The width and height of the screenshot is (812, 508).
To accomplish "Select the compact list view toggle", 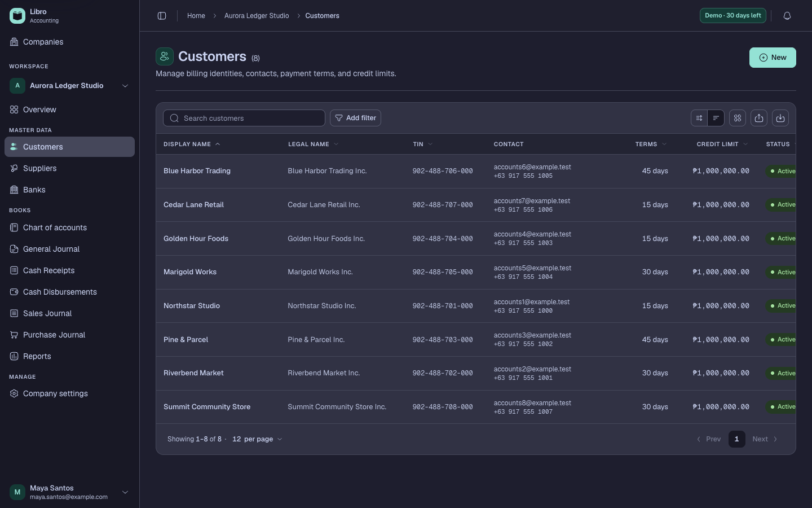I will click(x=716, y=118).
